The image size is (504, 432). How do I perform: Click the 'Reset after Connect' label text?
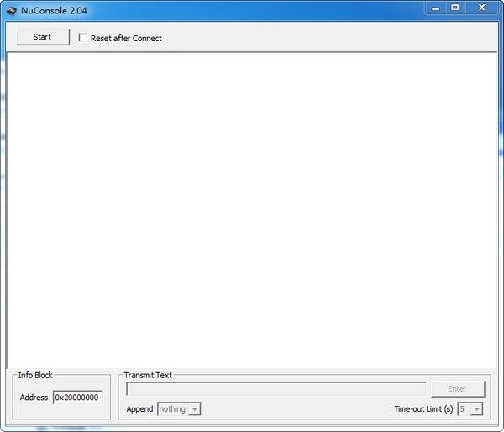point(126,38)
